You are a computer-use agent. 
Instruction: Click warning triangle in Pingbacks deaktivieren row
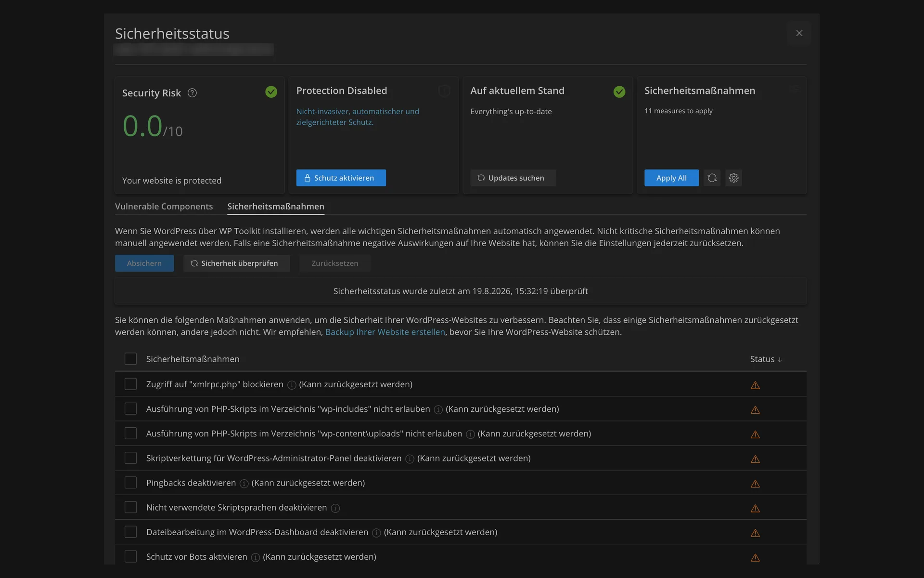pos(755,483)
